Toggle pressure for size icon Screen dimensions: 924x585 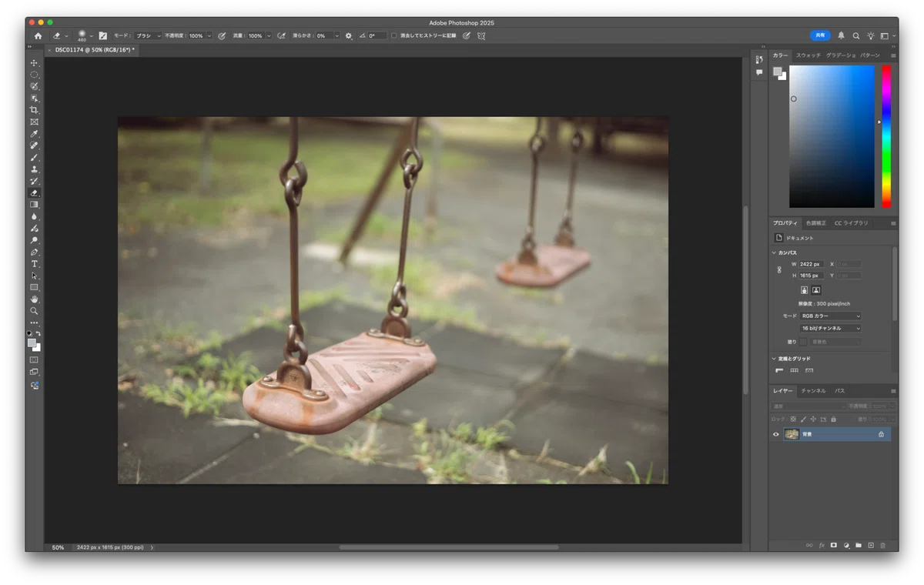click(466, 35)
